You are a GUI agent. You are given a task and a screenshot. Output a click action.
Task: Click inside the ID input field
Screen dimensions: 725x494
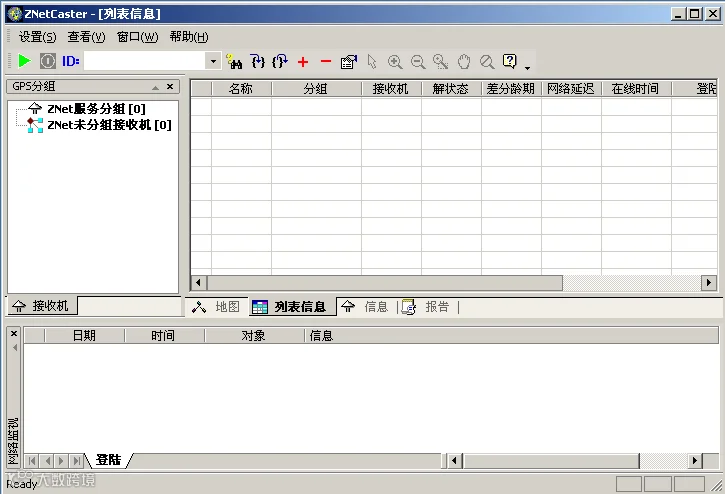tap(145, 61)
